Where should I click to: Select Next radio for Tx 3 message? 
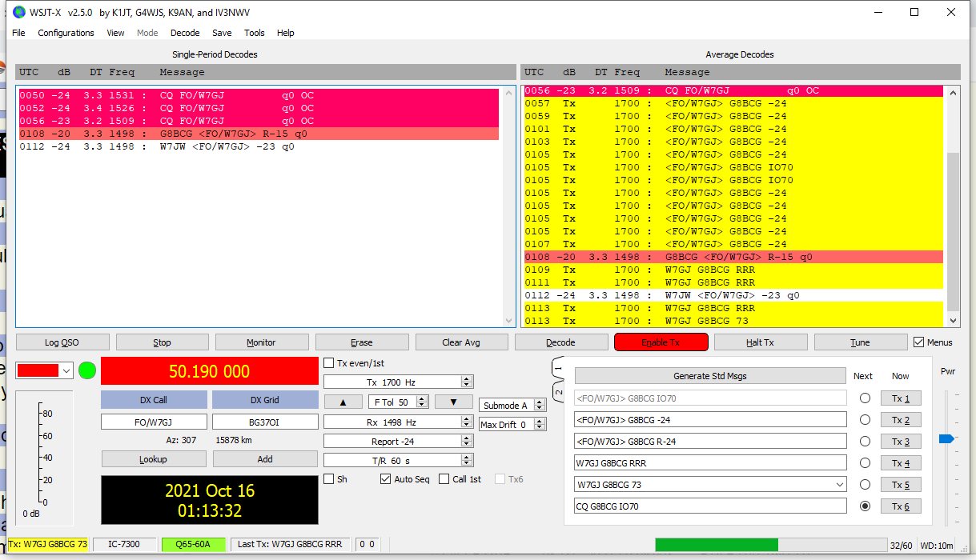pos(864,442)
